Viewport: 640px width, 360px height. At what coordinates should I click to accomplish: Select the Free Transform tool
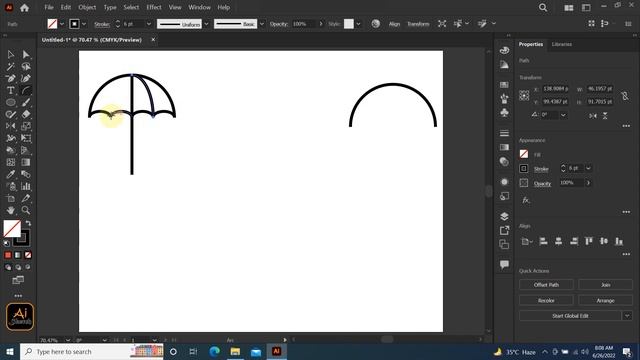click(x=26, y=138)
